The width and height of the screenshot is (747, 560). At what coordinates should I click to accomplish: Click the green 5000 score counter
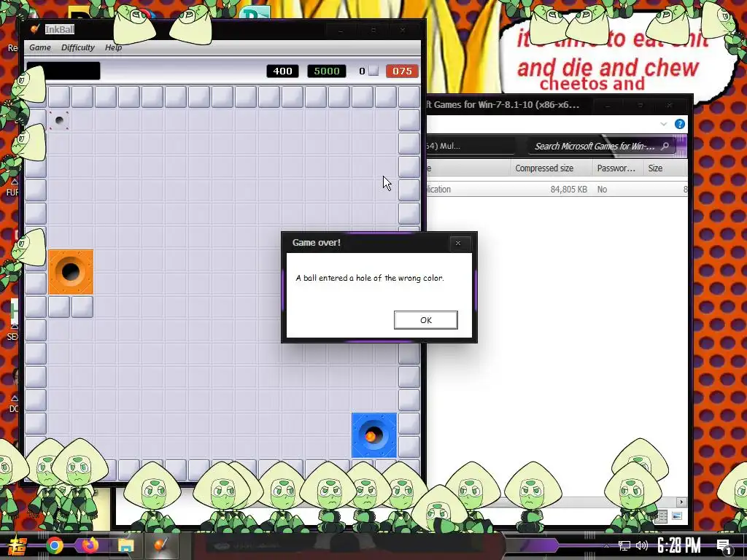point(327,71)
